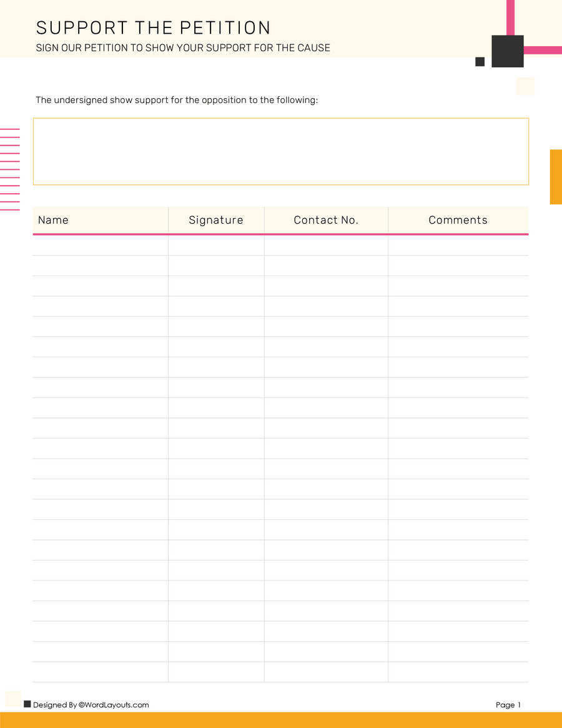562x728 pixels.
Task: Click the first empty Signature cell
Action: [x=216, y=246]
